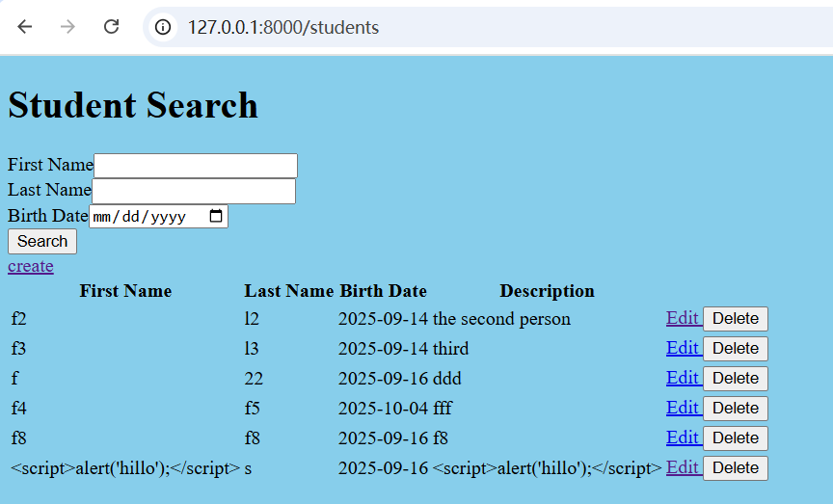
Task: Click the First Name form label
Action: point(50,165)
